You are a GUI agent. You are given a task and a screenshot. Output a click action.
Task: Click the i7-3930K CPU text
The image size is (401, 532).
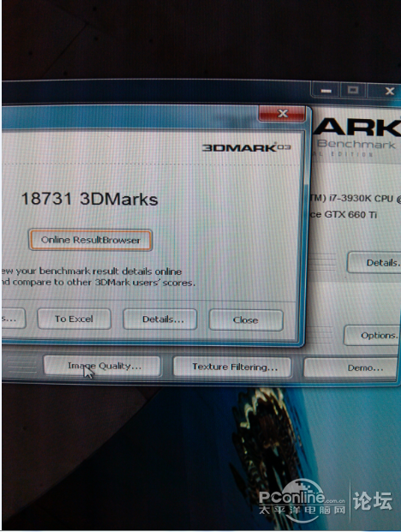356,199
